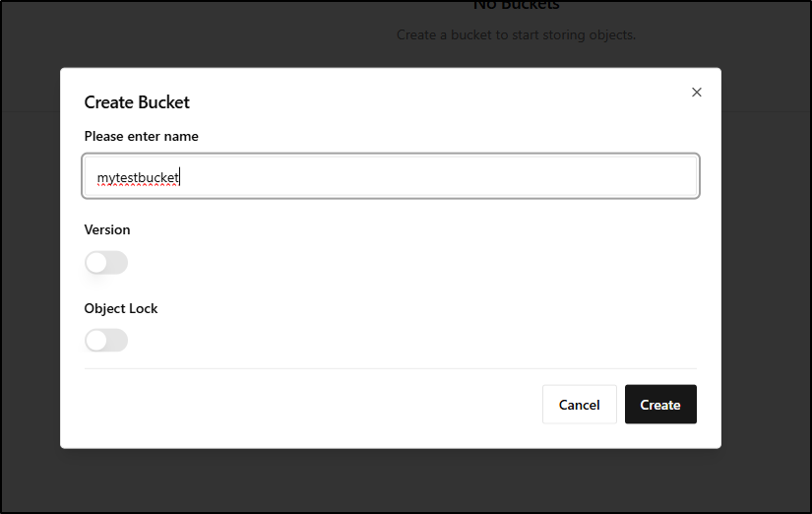Image resolution: width=812 pixels, height=514 pixels.
Task: Click the bucket name input field
Action: coord(391,177)
